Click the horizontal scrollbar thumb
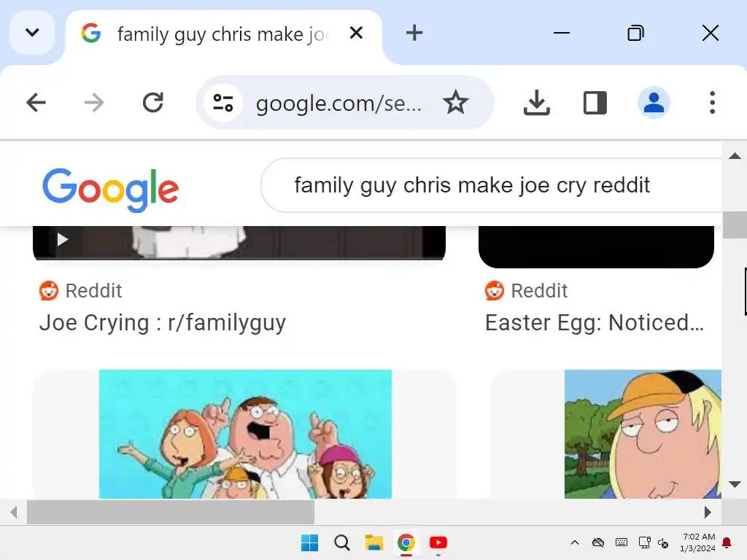This screenshot has height=560, width=747. [x=171, y=512]
